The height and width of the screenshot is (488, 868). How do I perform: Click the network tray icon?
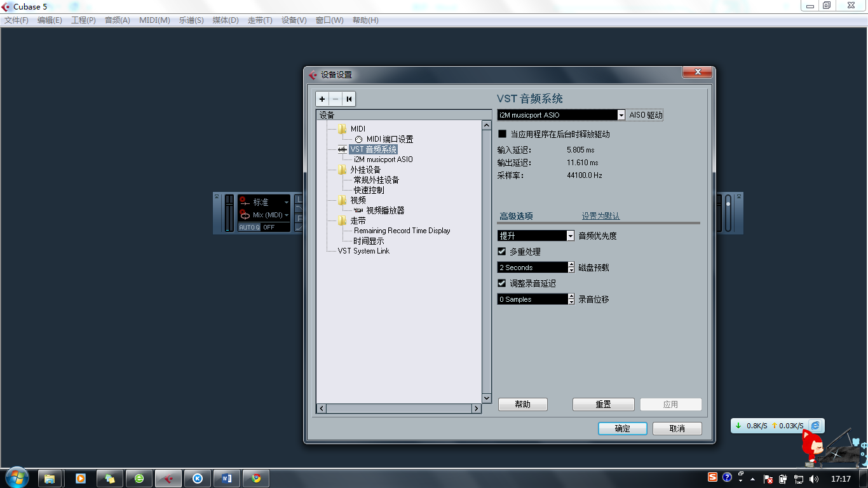[799, 478]
